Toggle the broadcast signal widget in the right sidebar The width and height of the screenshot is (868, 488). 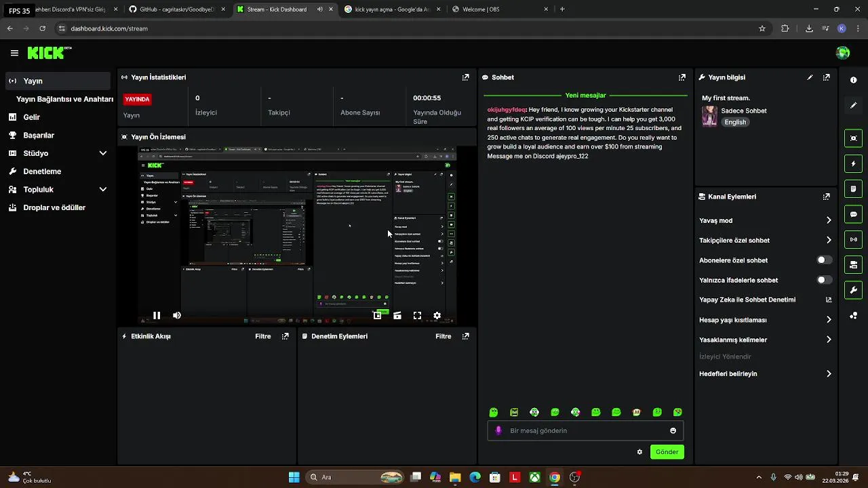coord(853,239)
